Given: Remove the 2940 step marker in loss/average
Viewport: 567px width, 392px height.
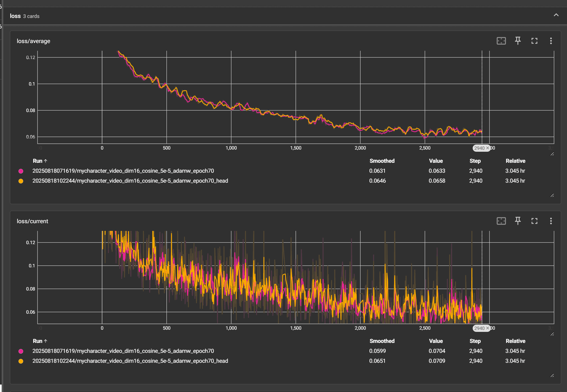Looking at the screenshot, I should [488, 148].
